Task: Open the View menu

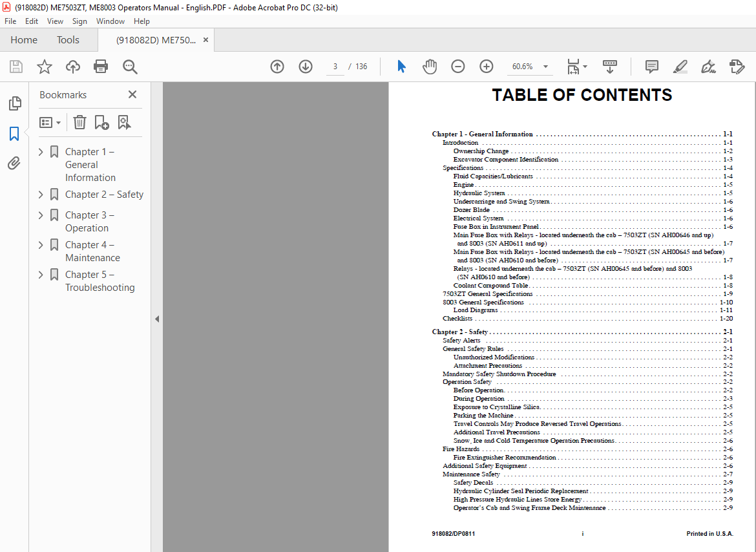Action: (x=55, y=21)
